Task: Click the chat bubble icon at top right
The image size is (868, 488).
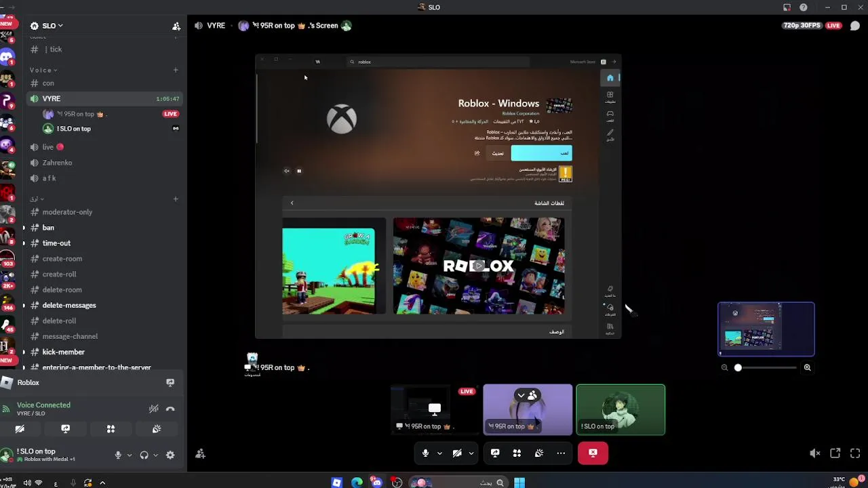Action: pos(855,26)
